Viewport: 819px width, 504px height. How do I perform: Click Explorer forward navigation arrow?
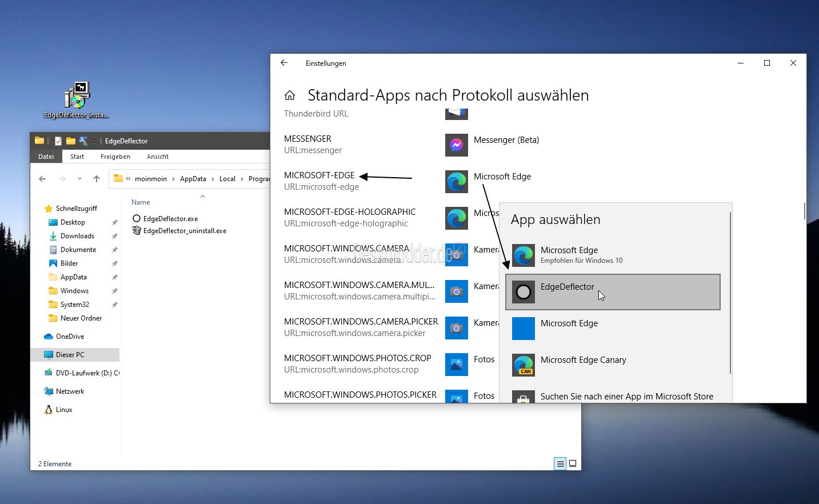pos(62,179)
